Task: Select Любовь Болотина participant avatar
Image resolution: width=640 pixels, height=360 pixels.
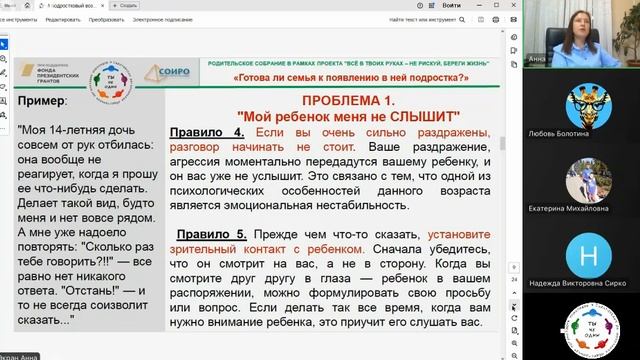Action: (x=589, y=106)
